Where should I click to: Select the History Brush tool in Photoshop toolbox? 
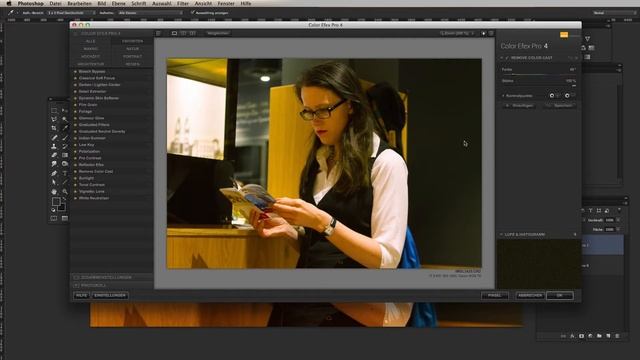pyautogui.click(x=64, y=146)
